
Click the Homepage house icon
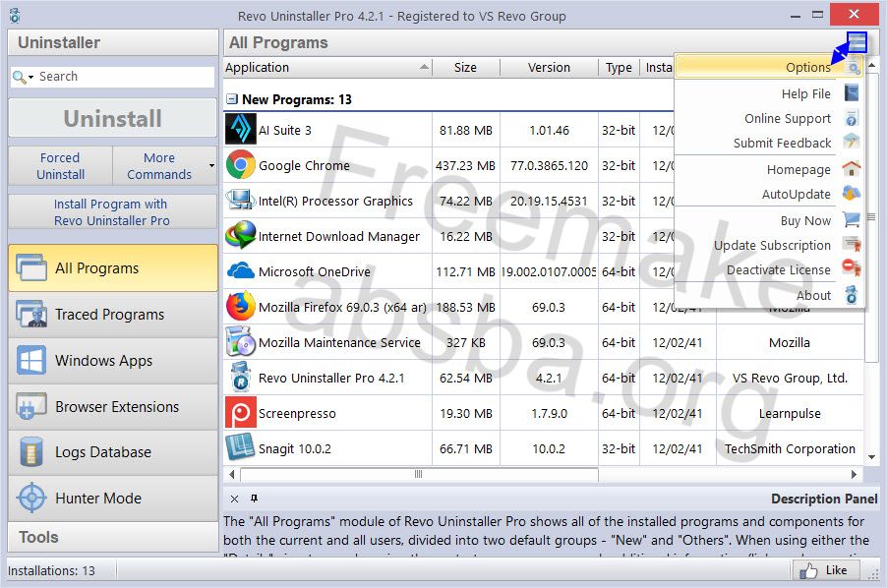852,168
